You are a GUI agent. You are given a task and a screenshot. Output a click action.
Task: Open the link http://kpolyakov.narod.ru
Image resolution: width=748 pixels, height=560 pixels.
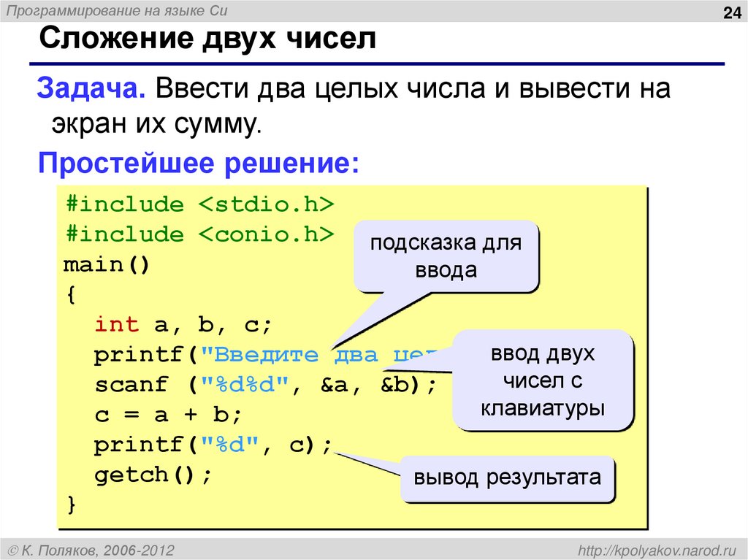657,551
